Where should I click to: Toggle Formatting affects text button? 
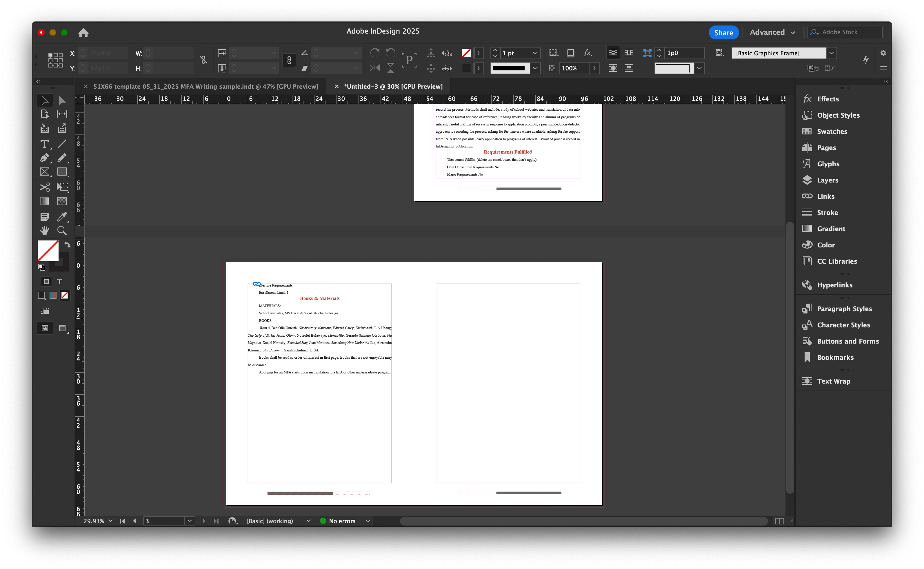pos(59,282)
